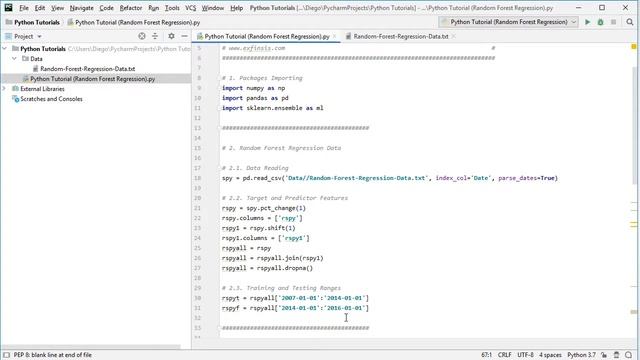Open the Help menu
The width and height of the screenshot is (640, 360).
pos(236,8)
